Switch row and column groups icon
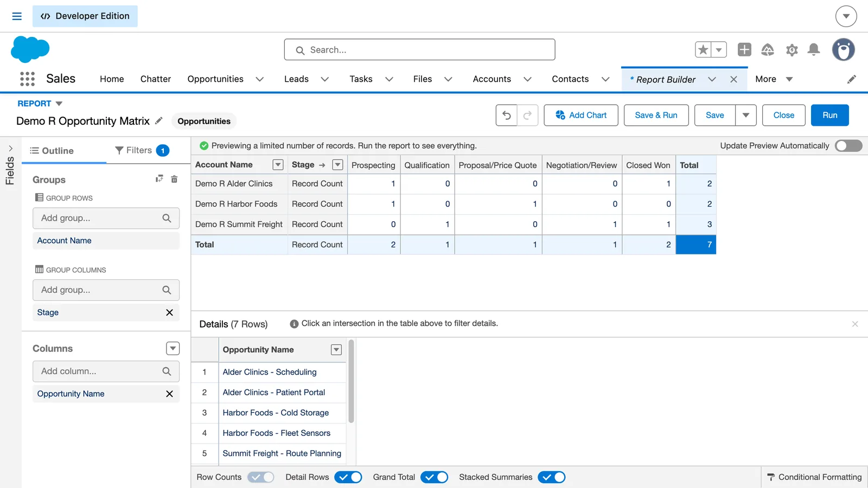 [159, 179]
